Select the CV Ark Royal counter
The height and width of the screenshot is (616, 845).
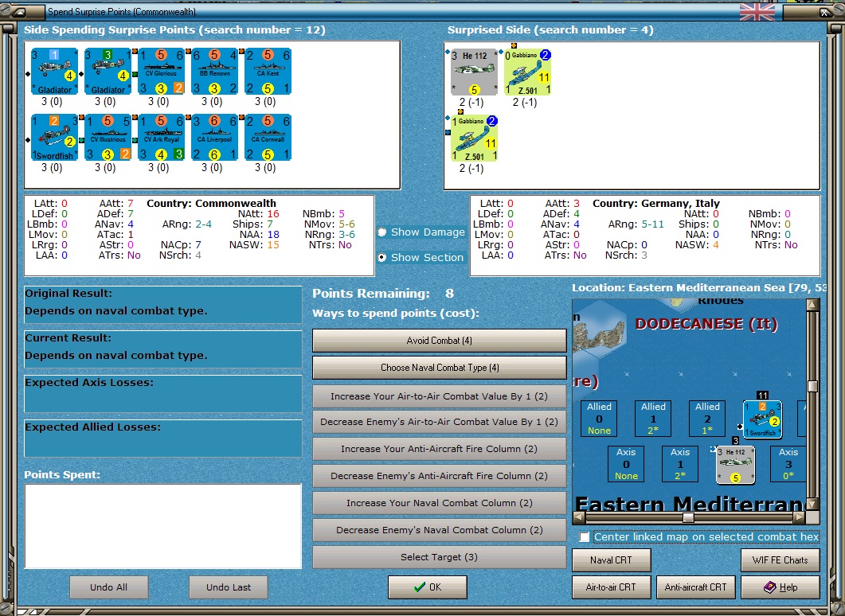(161, 138)
